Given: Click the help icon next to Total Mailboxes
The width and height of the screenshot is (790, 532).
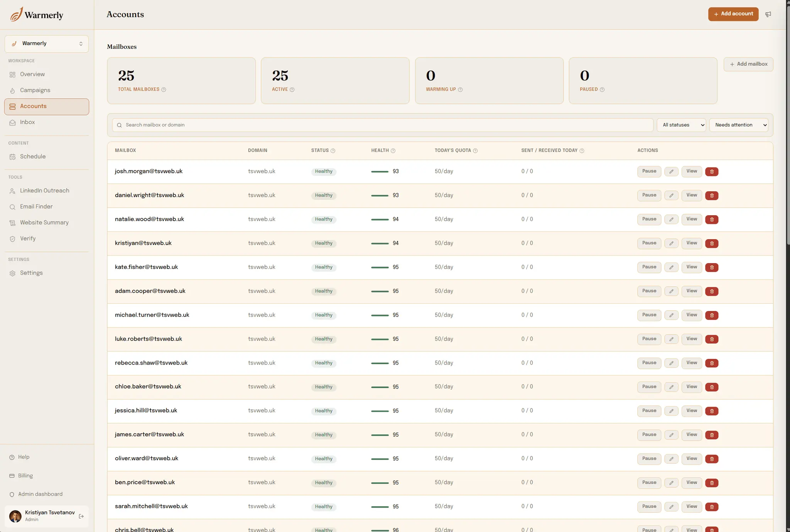Looking at the screenshot, I should [x=164, y=90].
